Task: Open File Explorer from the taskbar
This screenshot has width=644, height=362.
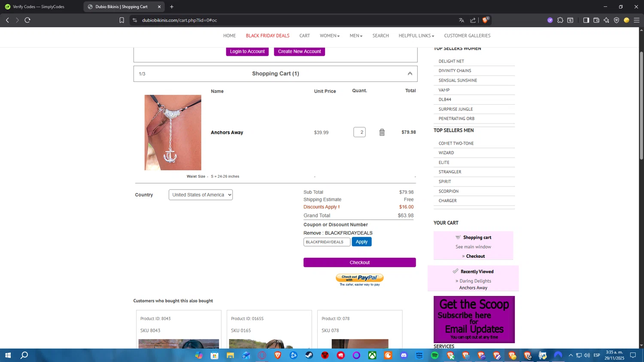Action: point(230,355)
